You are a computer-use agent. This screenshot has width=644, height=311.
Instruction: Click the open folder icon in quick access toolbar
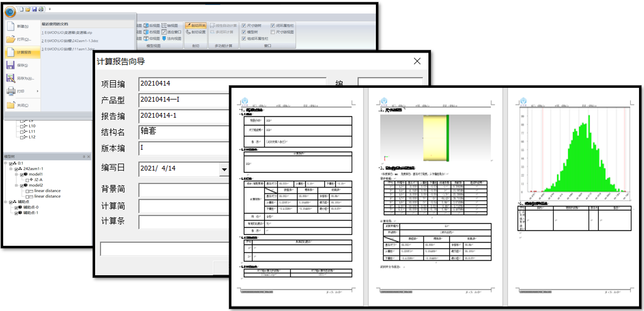click(x=28, y=9)
